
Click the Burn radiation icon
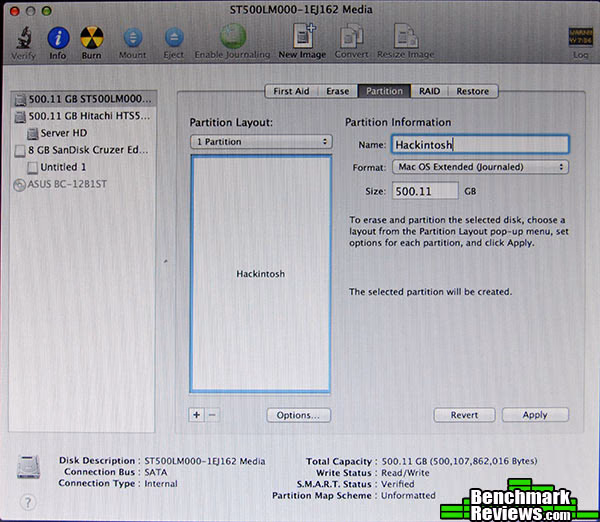tap(92, 38)
